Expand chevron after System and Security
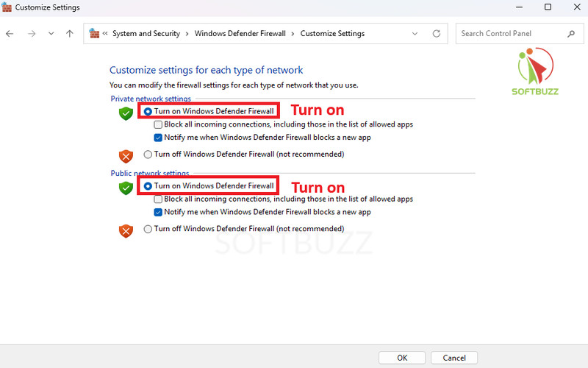 (187, 34)
